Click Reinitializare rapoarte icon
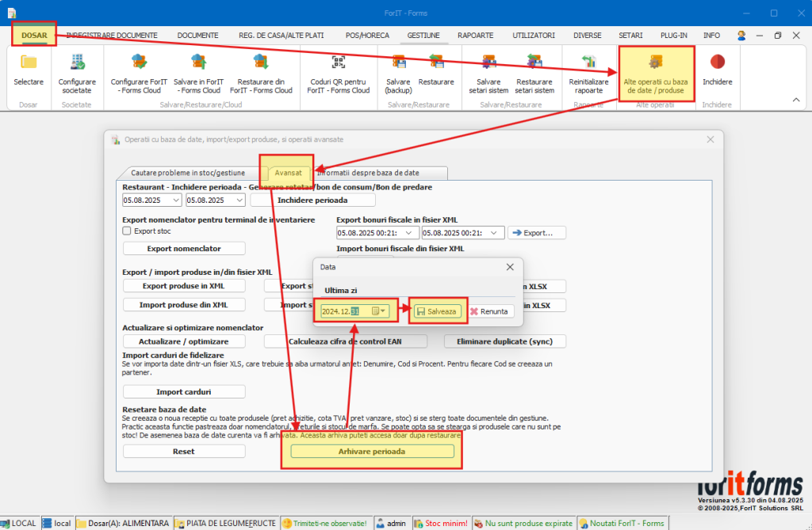Viewport: 812px width, 530px height. pos(589,63)
